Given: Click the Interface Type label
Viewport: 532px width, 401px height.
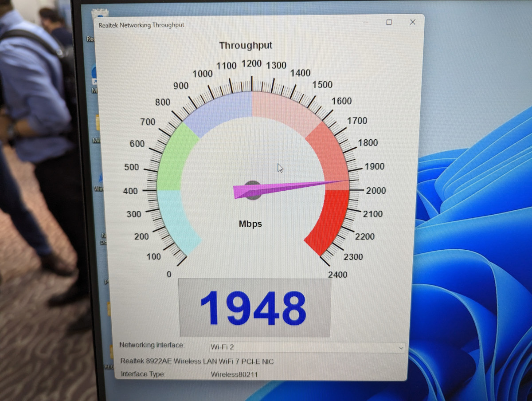Looking at the screenshot, I should (x=143, y=374).
